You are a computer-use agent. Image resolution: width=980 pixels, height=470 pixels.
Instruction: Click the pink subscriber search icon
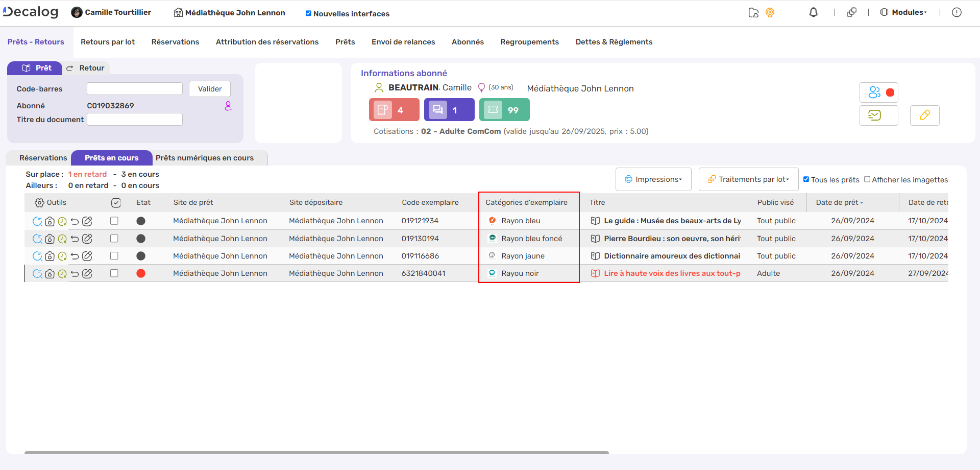pyautogui.click(x=228, y=106)
